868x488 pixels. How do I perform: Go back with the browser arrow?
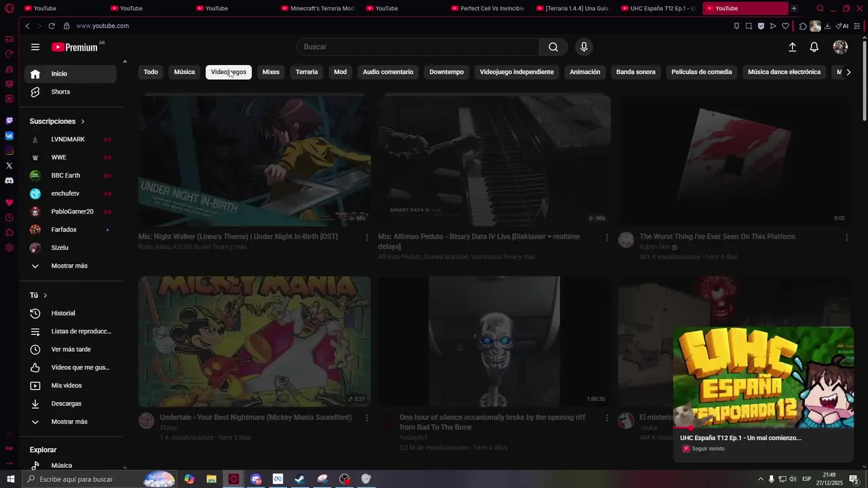click(x=27, y=26)
